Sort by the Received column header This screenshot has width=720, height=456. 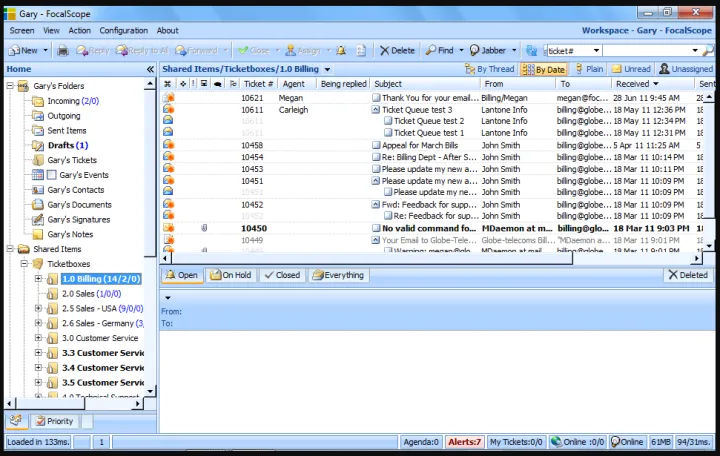(652, 84)
